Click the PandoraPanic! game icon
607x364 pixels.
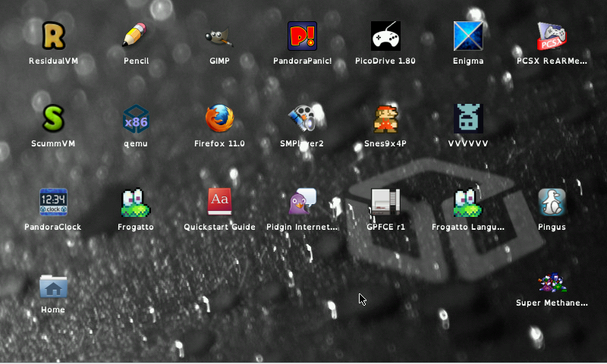[302, 36]
